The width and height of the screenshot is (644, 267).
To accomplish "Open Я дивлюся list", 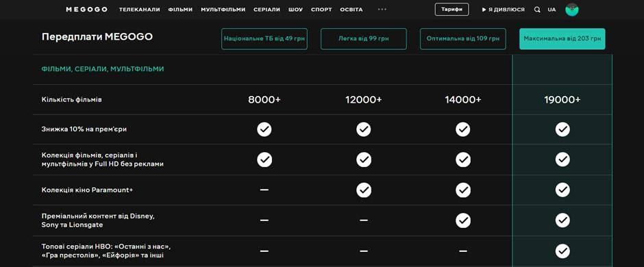I will 504,10.
